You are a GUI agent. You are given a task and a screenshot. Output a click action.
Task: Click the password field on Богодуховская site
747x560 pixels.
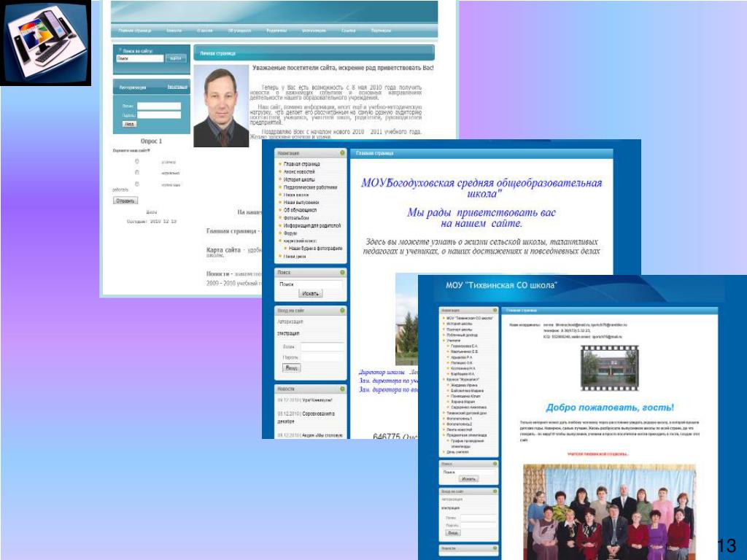(x=322, y=357)
